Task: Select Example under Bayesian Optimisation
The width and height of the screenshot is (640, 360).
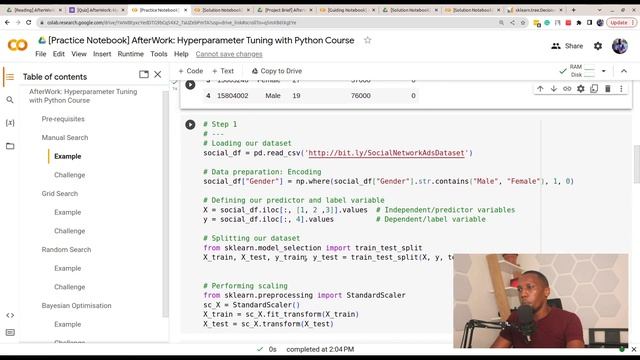Action: point(68,324)
